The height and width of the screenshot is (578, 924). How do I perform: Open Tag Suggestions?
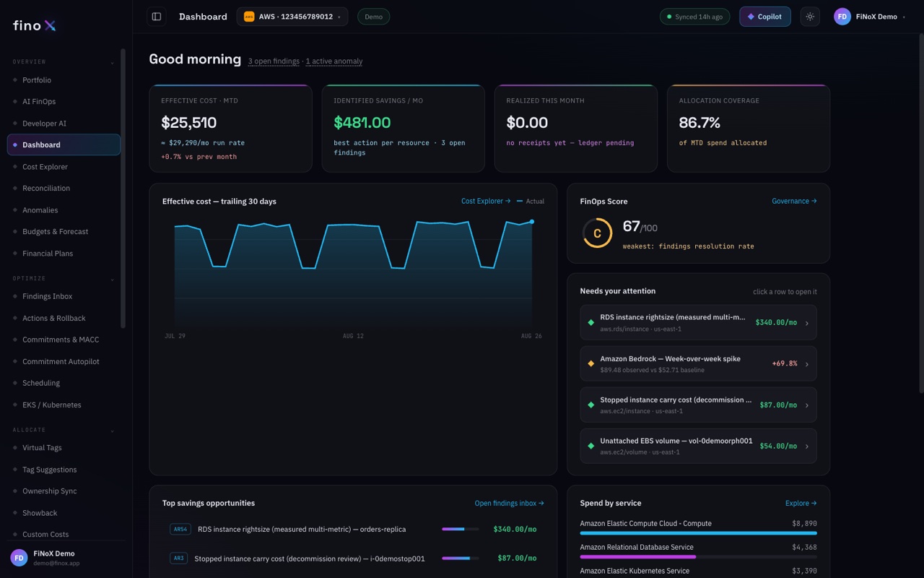[64, 470]
